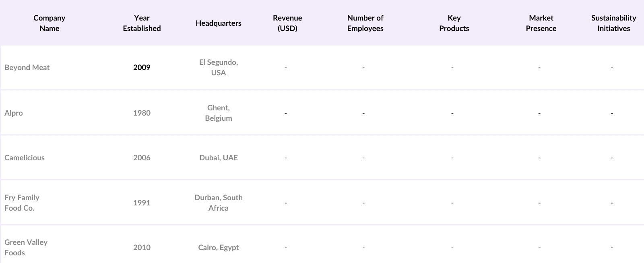Image resolution: width=644 pixels, height=263 pixels.
Task: Click the Revenue cell for Green Valley Foods
Action: (286, 247)
